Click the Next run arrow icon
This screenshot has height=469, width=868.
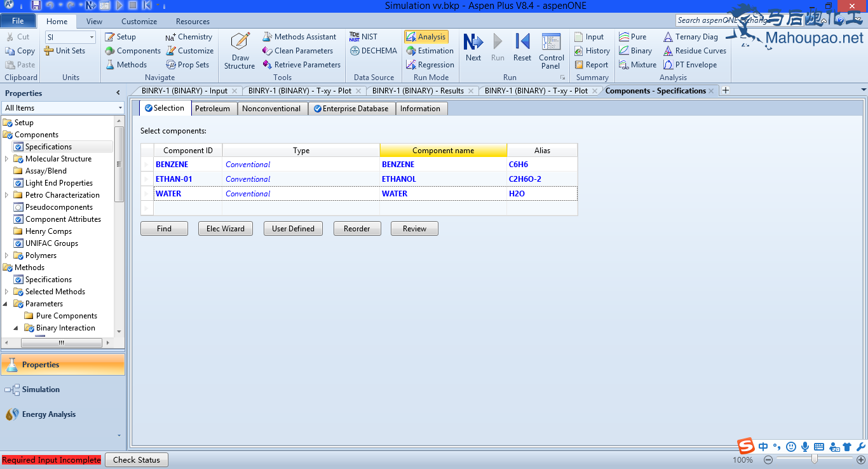coord(473,47)
